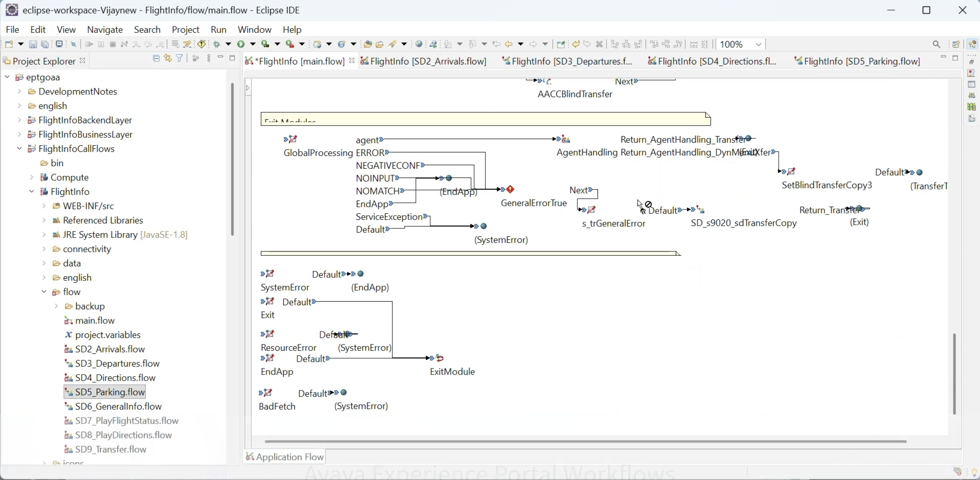Click the Align Left diagram icon
Viewport: 980px width, 480px height.
(615, 45)
